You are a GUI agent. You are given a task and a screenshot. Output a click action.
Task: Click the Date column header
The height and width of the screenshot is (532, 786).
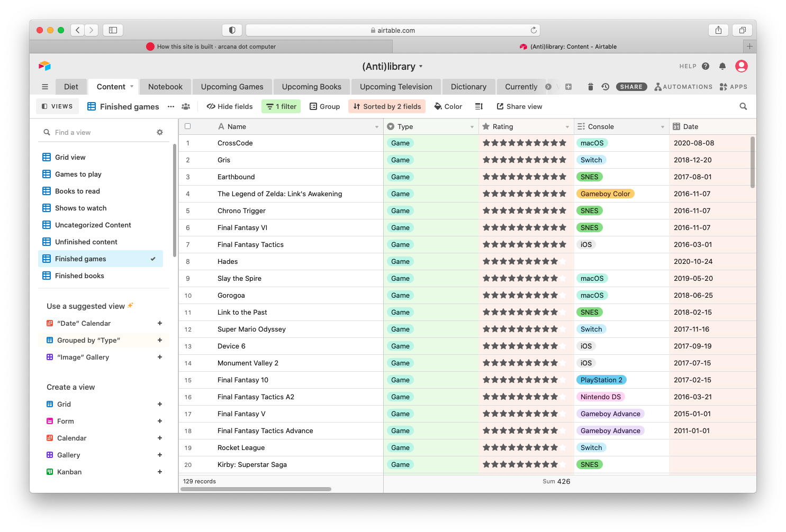point(712,126)
